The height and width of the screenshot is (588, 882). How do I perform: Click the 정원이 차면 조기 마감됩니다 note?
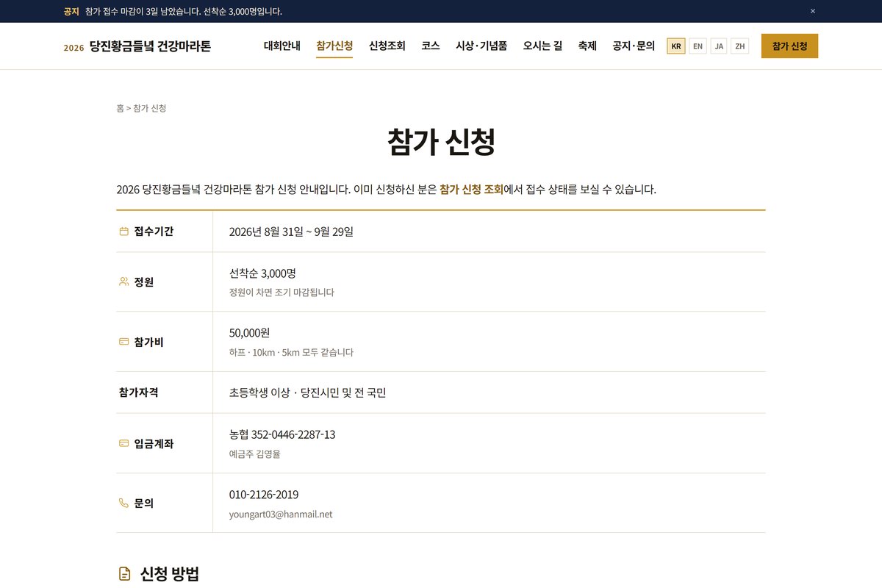pyautogui.click(x=282, y=293)
